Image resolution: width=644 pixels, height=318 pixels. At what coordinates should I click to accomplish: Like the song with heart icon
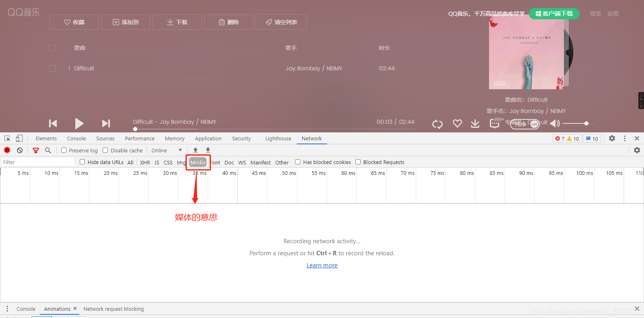pyautogui.click(x=457, y=123)
